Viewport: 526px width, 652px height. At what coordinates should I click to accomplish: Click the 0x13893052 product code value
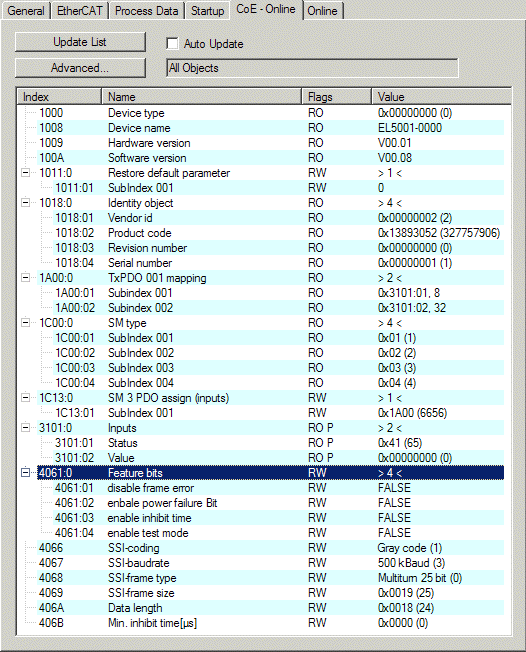[439, 232]
